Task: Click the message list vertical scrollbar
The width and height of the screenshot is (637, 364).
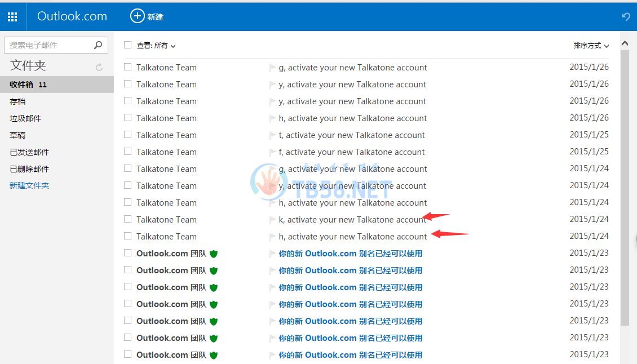Action: (625, 187)
